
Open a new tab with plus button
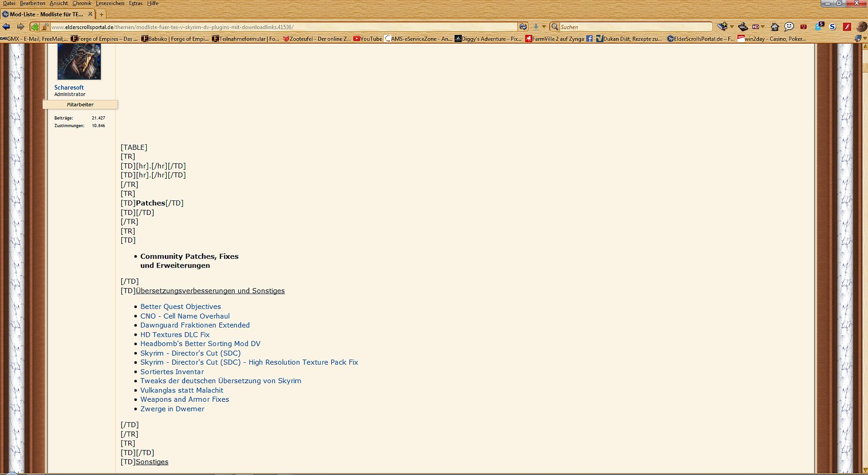point(101,14)
